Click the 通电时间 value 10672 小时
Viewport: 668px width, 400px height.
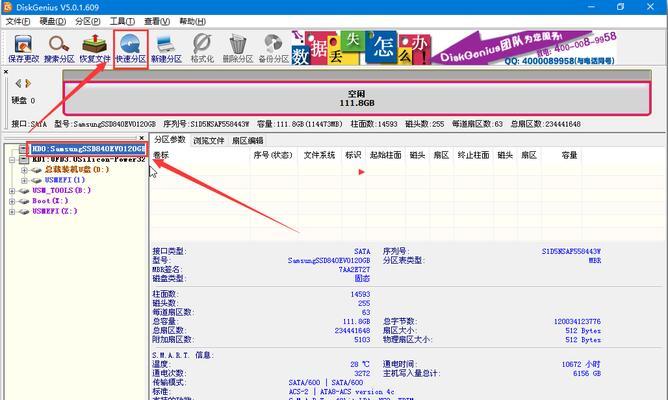pos(581,364)
